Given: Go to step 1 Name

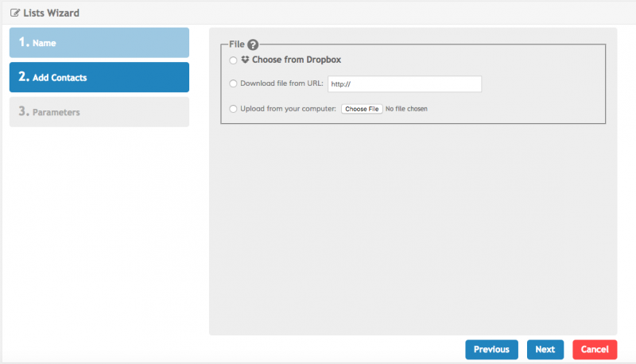Looking at the screenshot, I should pos(99,42).
